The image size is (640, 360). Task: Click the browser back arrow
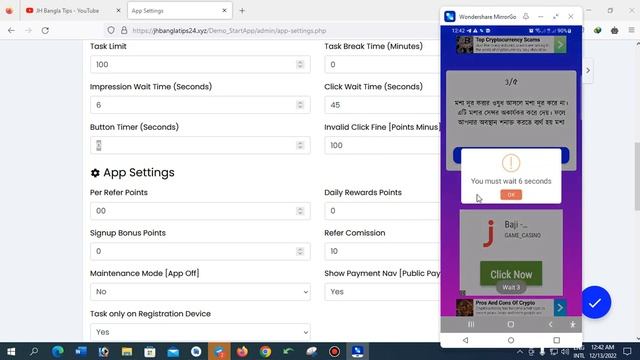point(11,30)
